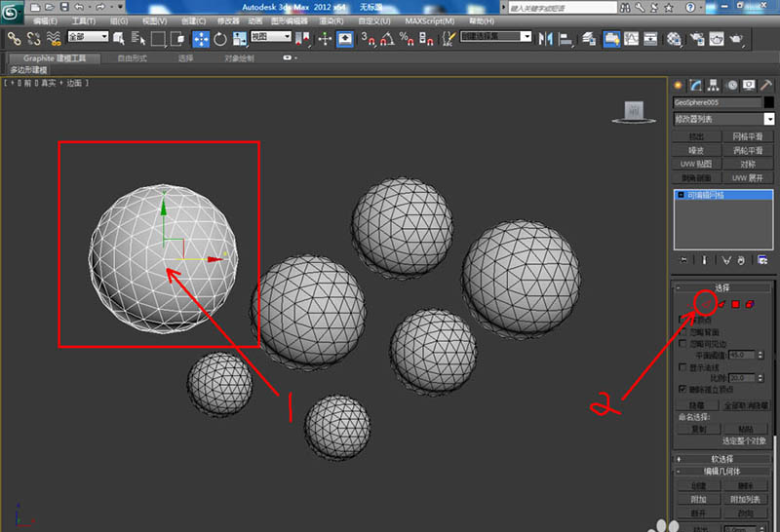Toggle 忽略背面 checkbox
The width and height of the screenshot is (780, 532).
click(682, 332)
